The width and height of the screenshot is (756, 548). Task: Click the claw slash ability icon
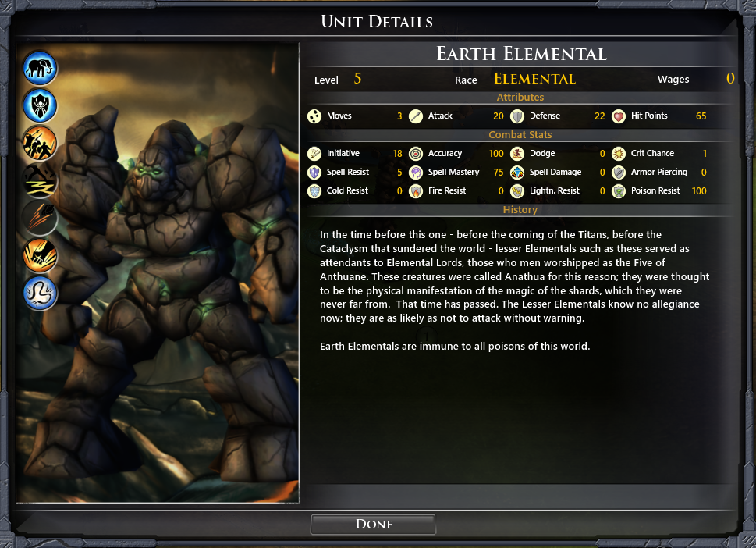coord(40,219)
